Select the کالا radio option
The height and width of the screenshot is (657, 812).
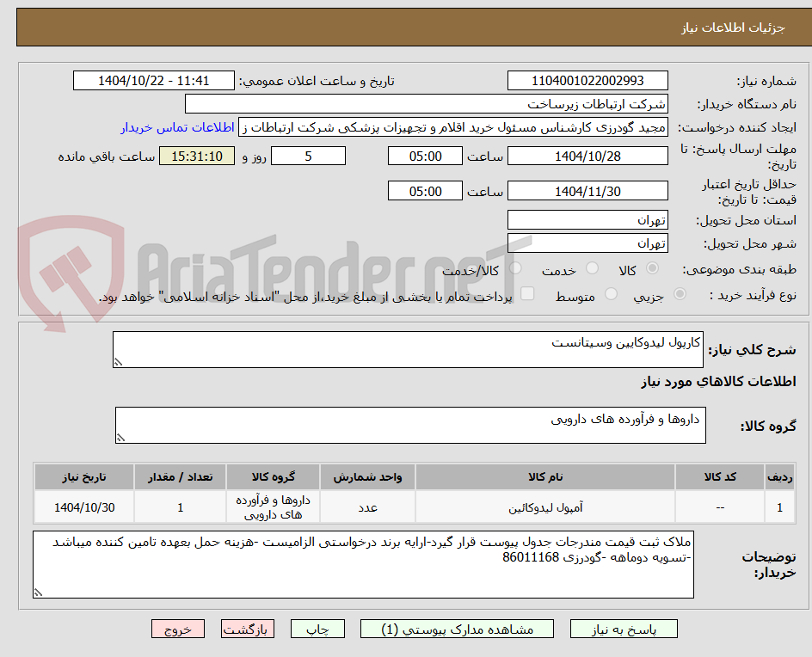tap(653, 267)
